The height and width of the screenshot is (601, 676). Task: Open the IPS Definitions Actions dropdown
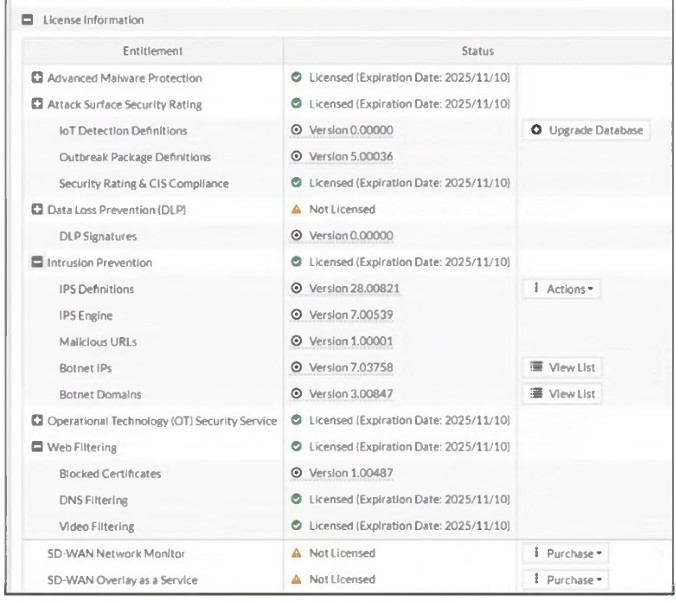tap(561, 289)
